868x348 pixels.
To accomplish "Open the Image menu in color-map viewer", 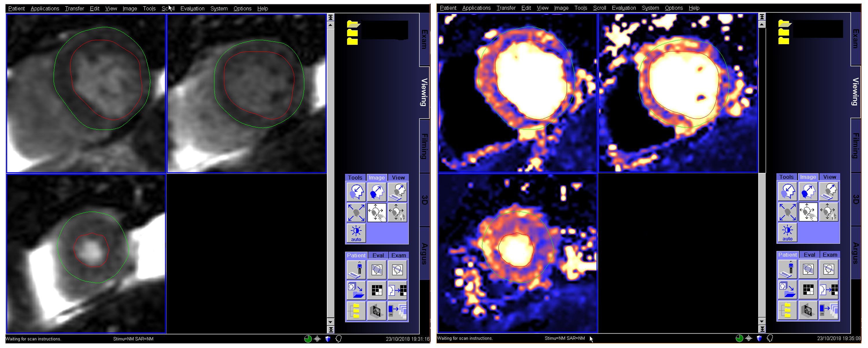I will 561,8.
